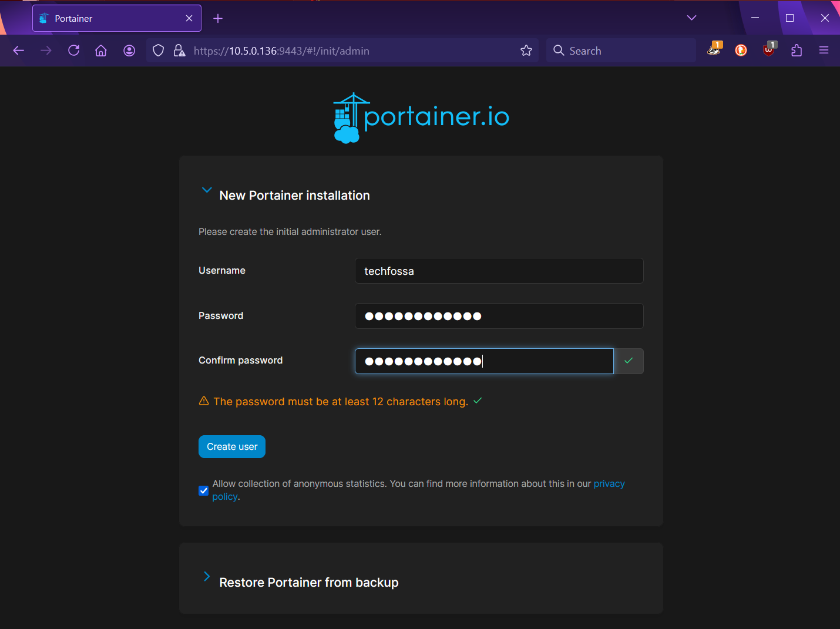
Task: Open the DuckDuckGo extension icon
Action: (741, 51)
